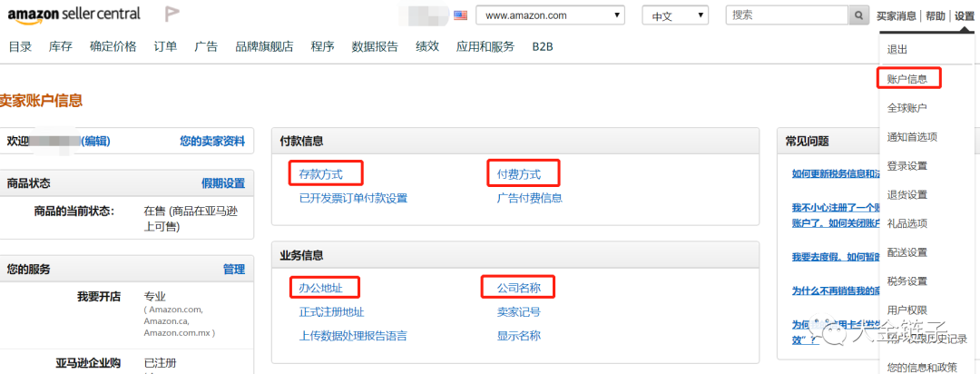This screenshot has width=980, height=374.
Task: Open the 如何更新税务信息 FAQ link
Action: click(x=836, y=174)
